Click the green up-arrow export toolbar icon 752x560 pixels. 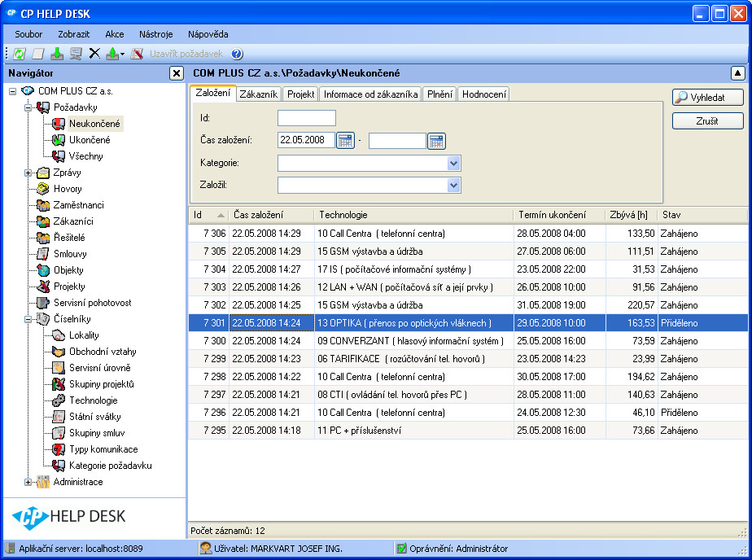click(111, 54)
